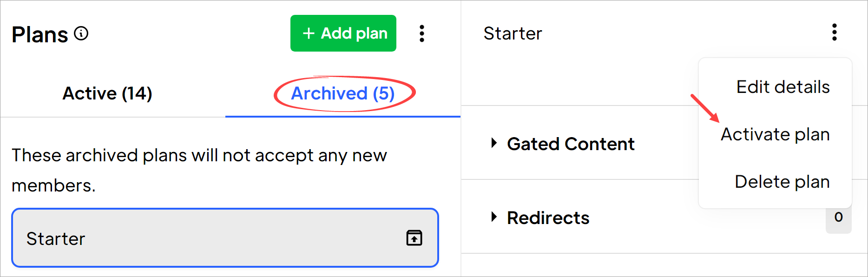Image resolution: width=868 pixels, height=277 pixels.
Task: Choose Edit details from the menu
Action: click(x=783, y=87)
